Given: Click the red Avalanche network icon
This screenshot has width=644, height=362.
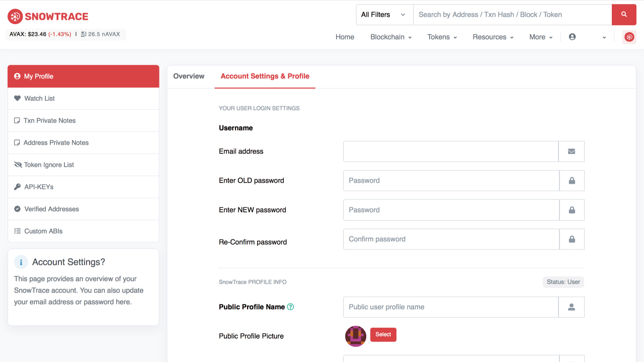Looking at the screenshot, I should coord(629,37).
